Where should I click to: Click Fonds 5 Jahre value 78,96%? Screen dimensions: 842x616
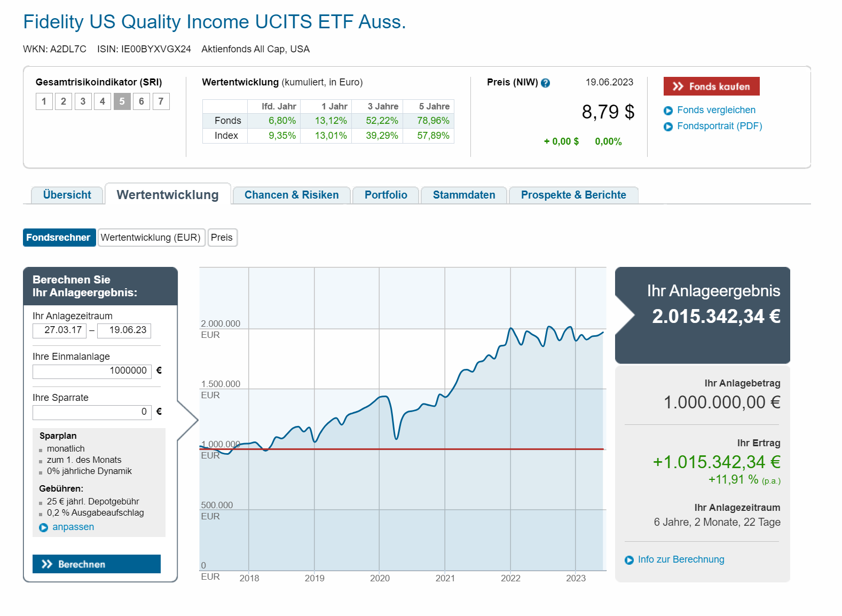pos(433,121)
